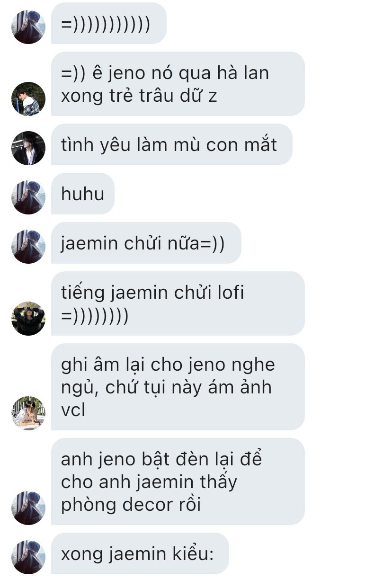Image resolution: width=392 pixels, height=579 pixels.
Task: Select the 'tình yêu làm mù con mắt' bubble
Action: click(172, 144)
